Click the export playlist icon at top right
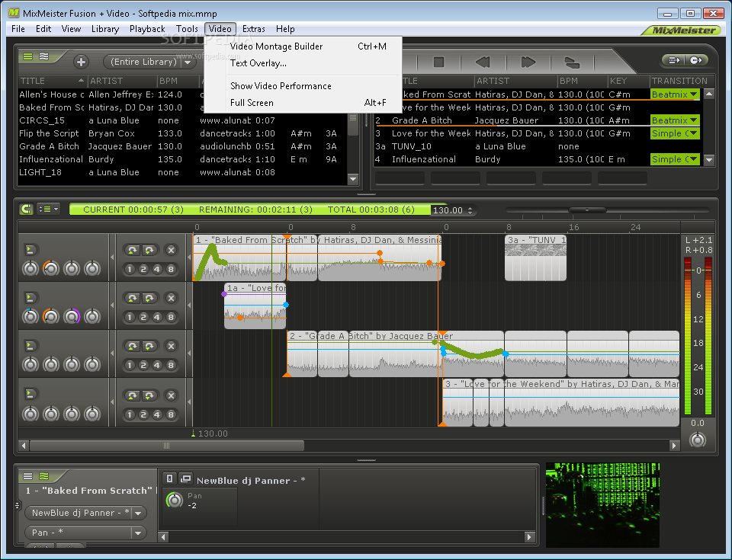Screen dimensions: 732x560 (674, 60)
